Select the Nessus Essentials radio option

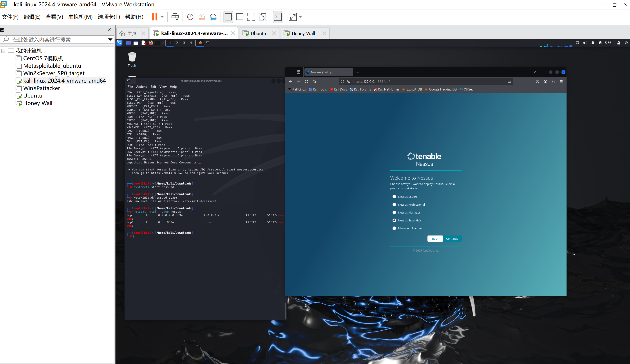[x=394, y=221]
